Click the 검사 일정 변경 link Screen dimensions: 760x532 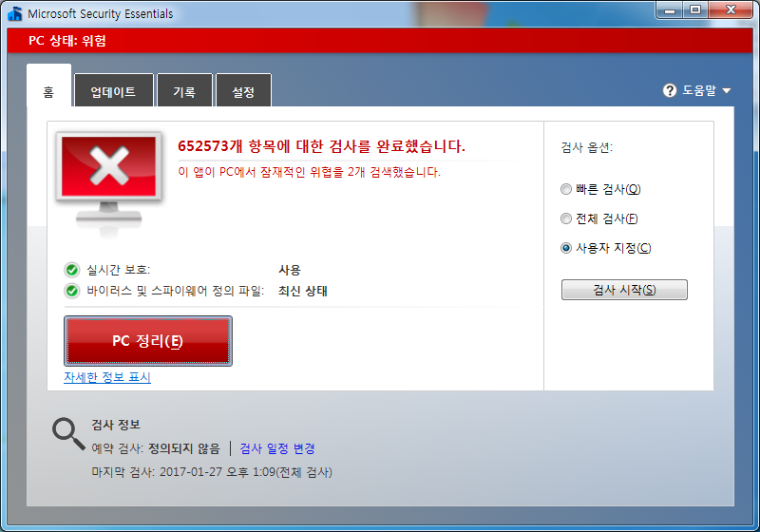277,448
